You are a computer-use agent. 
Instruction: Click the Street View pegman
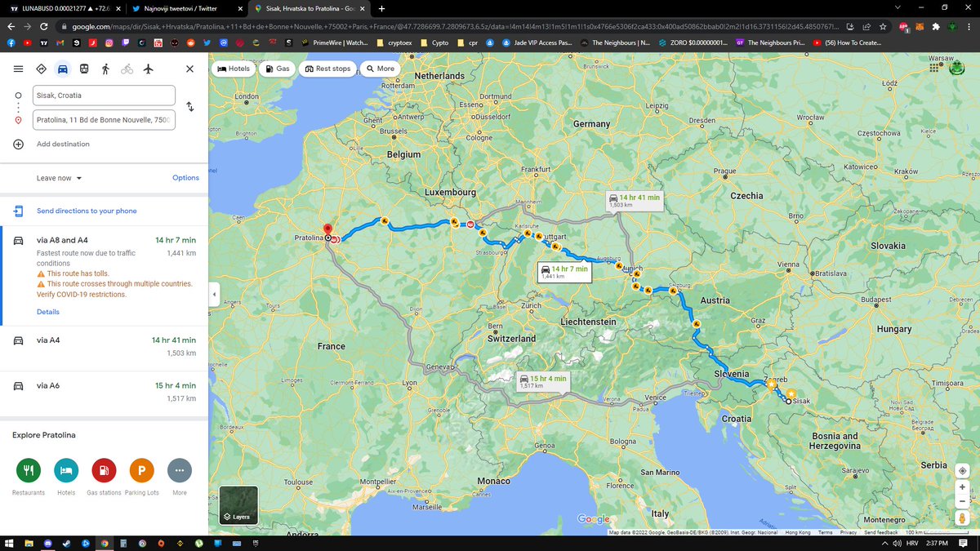(x=964, y=518)
